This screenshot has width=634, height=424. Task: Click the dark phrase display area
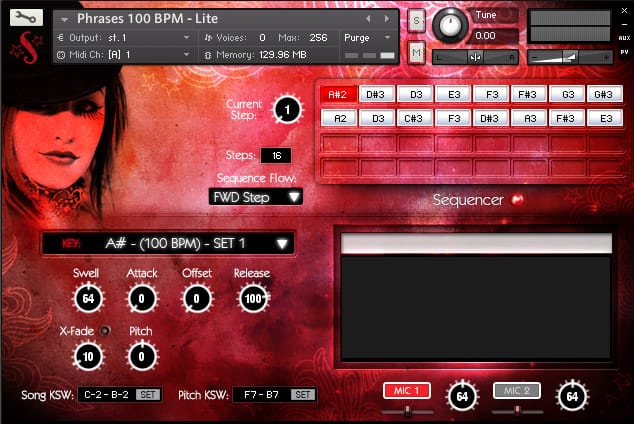tap(476, 307)
